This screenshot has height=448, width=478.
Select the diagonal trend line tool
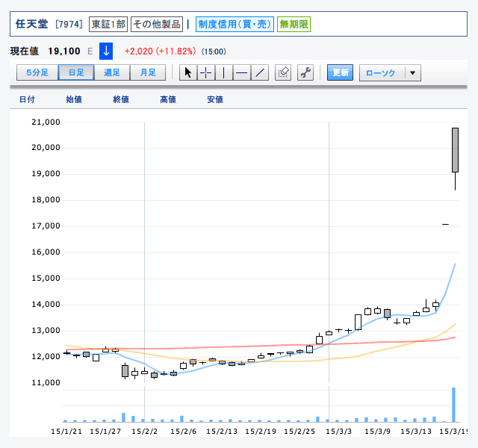(259, 72)
